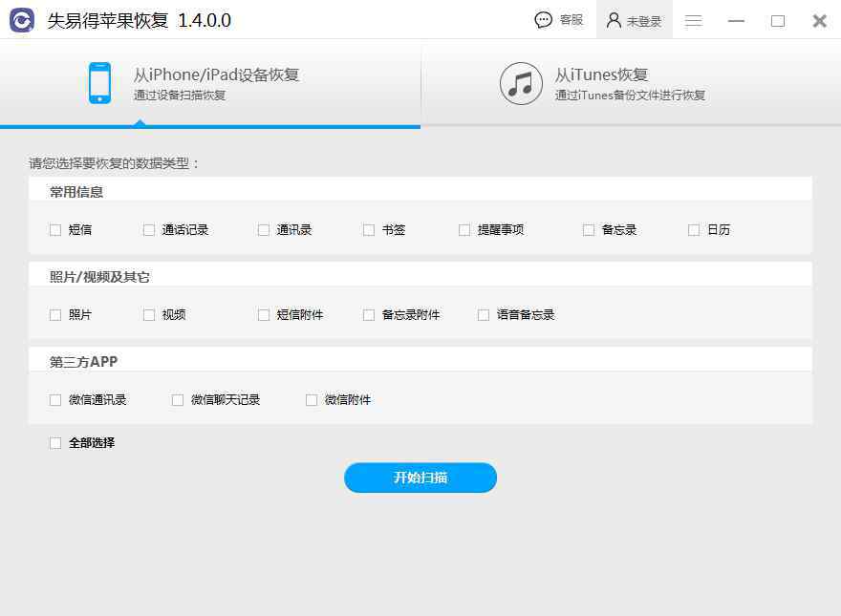Click the blue iPhone device icon
This screenshot has width=841, height=616.
pyautogui.click(x=99, y=83)
